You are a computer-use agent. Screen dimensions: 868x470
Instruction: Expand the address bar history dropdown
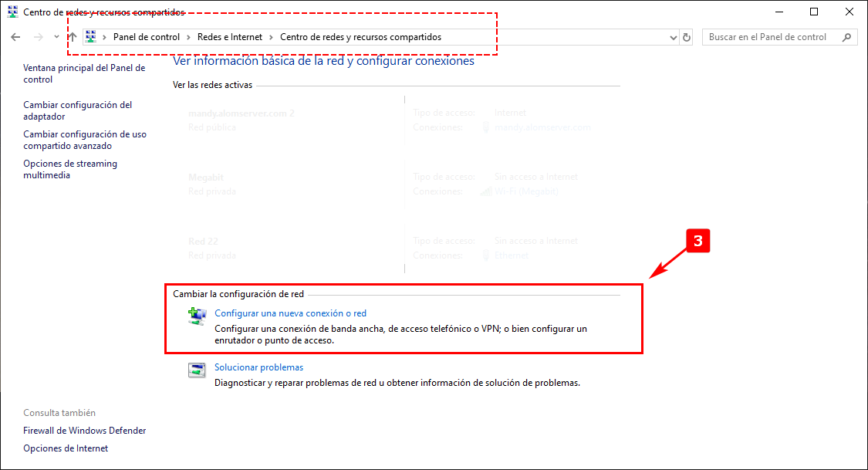pos(672,37)
